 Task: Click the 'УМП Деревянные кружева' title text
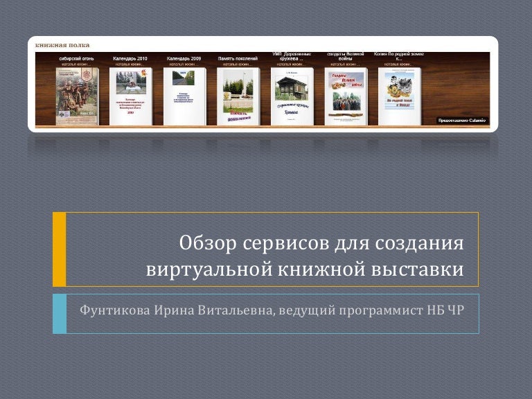(x=292, y=56)
